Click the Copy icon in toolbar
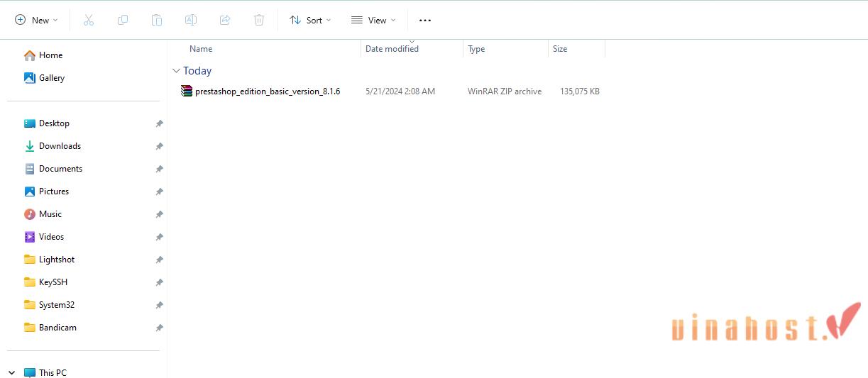Image resolution: width=868 pixels, height=378 pixels. click(x=123, y=21)
